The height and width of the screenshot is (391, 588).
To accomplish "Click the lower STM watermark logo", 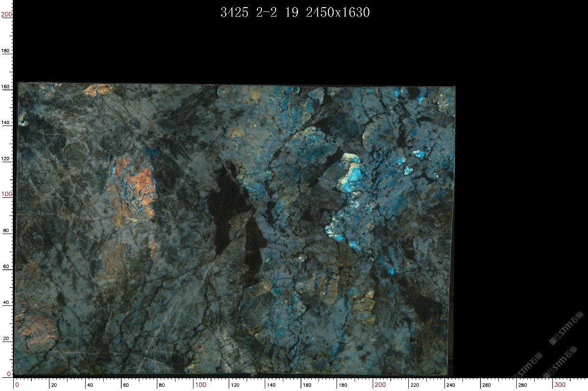I will [565, 361].
